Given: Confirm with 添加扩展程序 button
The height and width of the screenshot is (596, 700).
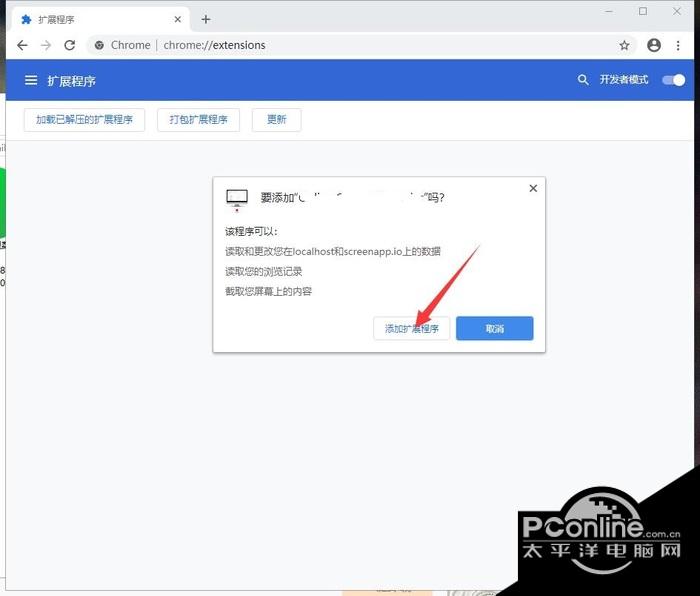Looking at the screenshot, I should [411, 329].
